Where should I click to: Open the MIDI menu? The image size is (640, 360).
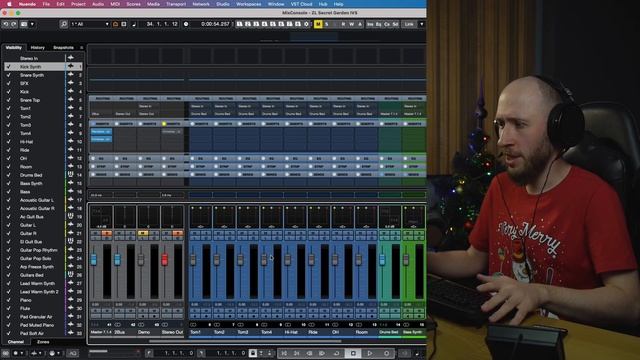pyautogui.click(x=115, y=4)
